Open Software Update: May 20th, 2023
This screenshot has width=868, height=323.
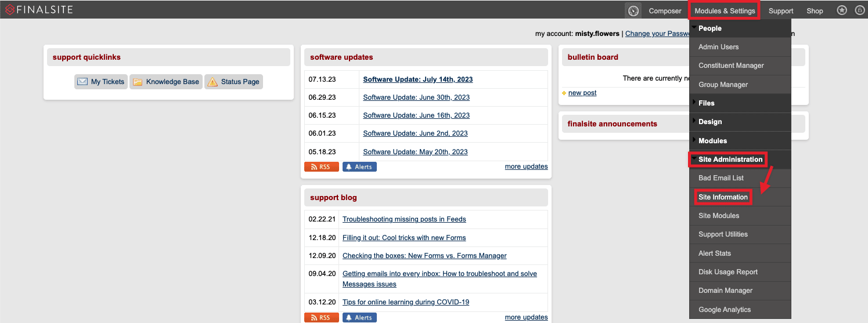415,152
